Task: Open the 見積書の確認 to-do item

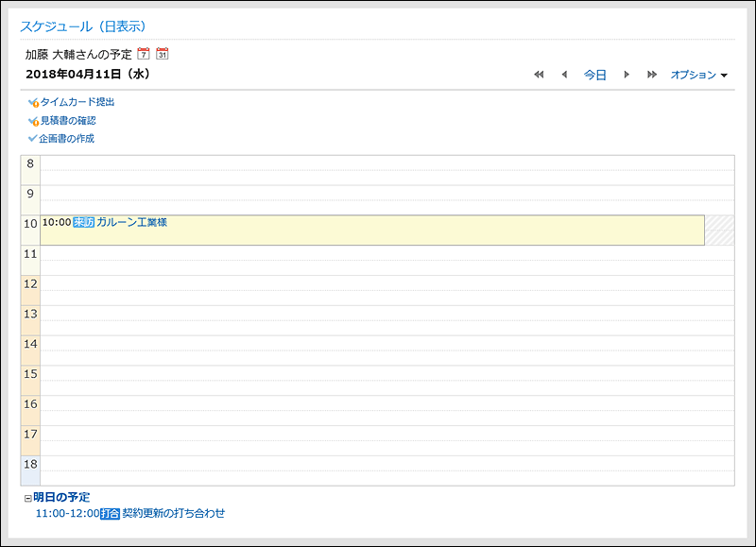Action: click(68, 121)
